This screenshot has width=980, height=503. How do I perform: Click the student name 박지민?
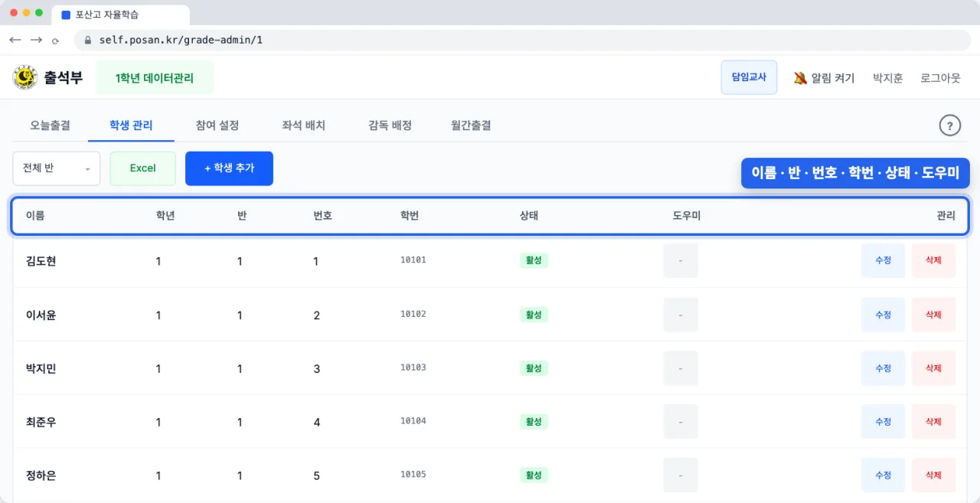(x=41, y=368)
